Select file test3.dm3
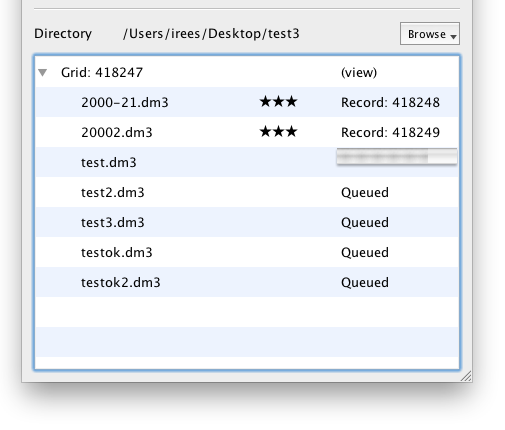The image size is (505, 430). click(113, 222)
